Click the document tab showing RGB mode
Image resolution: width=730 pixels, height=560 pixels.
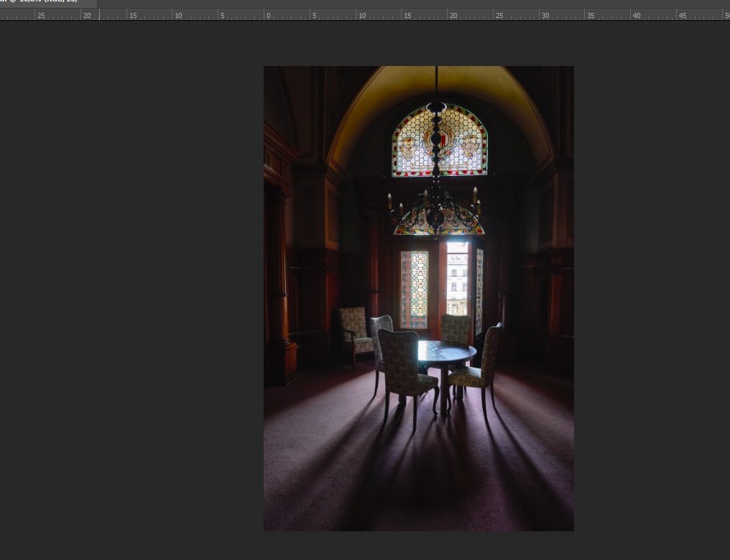[x=45, y=3]
